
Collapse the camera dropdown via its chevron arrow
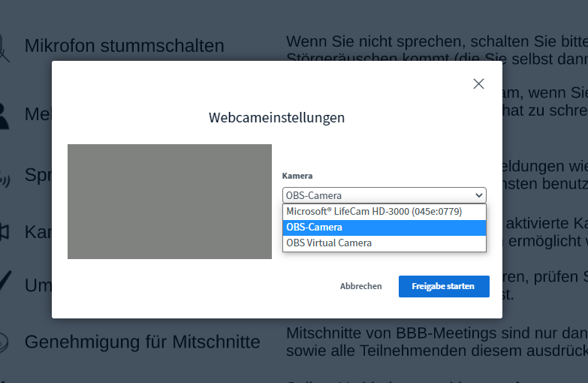pyautogui.click(x=479, y=195)
